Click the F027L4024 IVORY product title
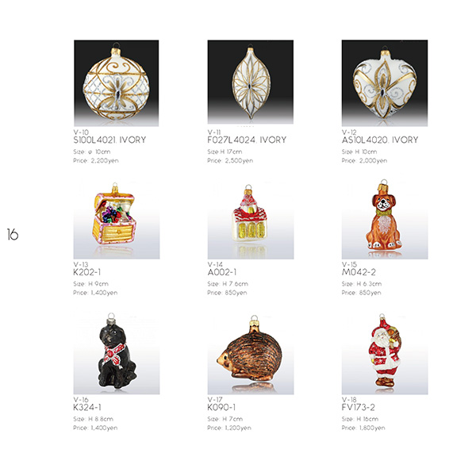 (247, 140)
